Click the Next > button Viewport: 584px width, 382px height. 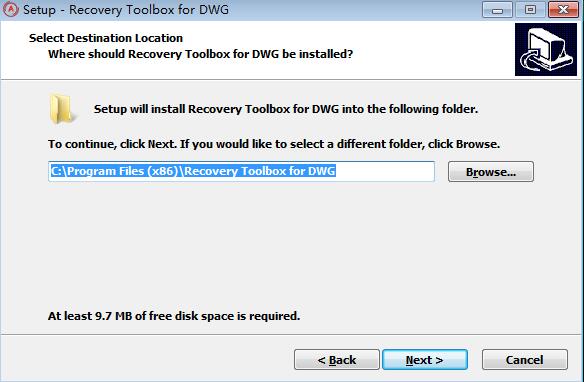[x=425, y=360]
